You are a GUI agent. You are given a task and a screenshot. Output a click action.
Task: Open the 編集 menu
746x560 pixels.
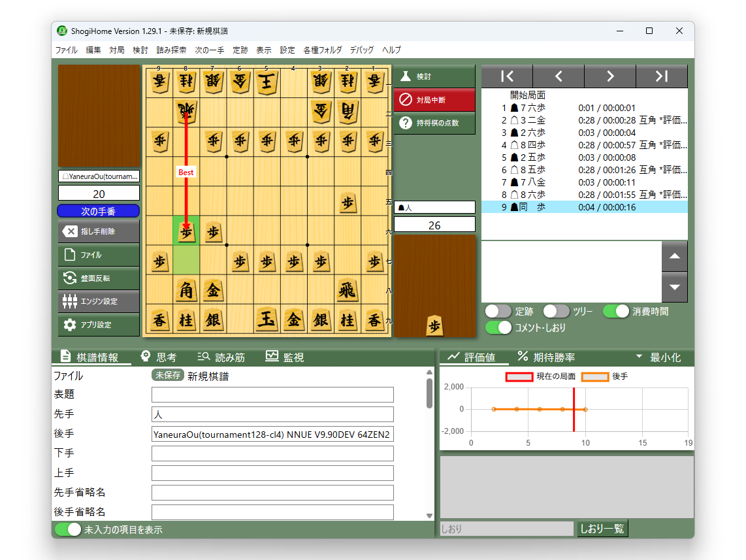(93, 50)
